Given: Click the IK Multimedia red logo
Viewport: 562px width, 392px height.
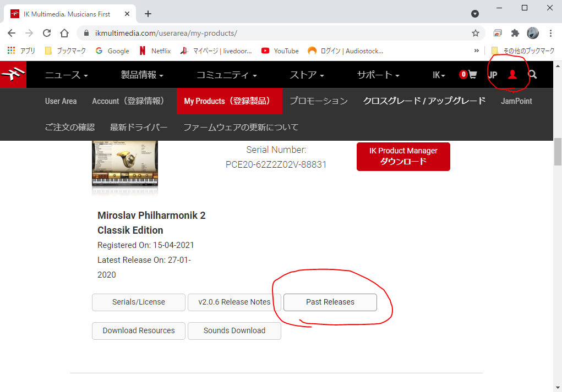Looking at the screenshot, I should point(13,74).
